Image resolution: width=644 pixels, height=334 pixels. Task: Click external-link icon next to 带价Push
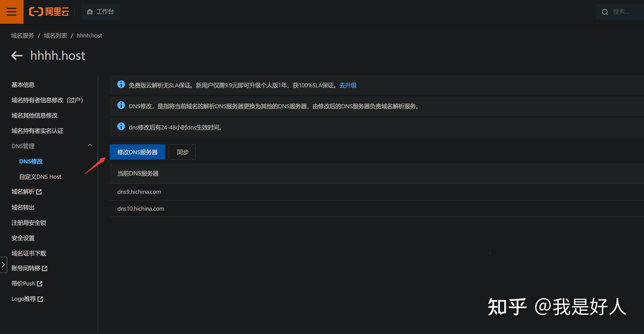[40, 284]
